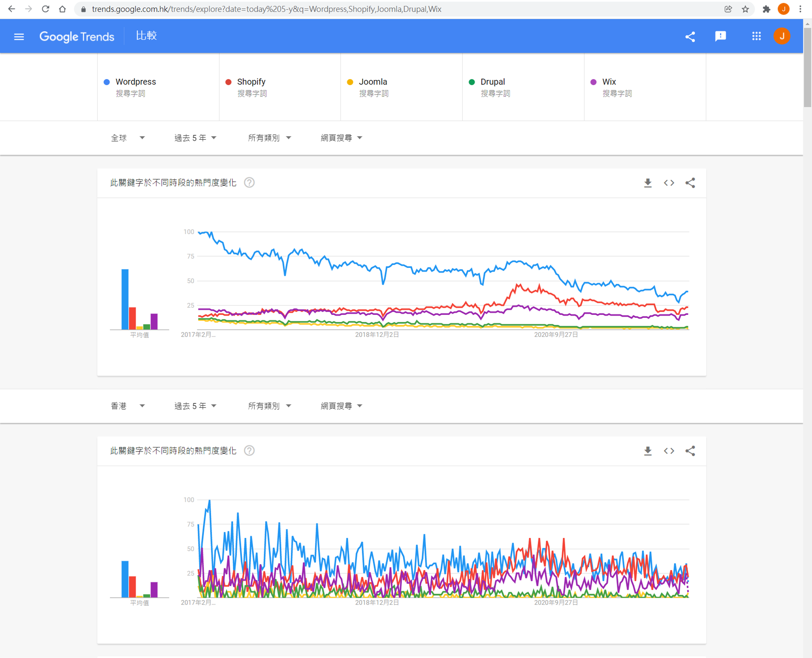Viewport: 812px width, 658px height.
Task: Click the Google Trends logo link
Action: point(76,37)
